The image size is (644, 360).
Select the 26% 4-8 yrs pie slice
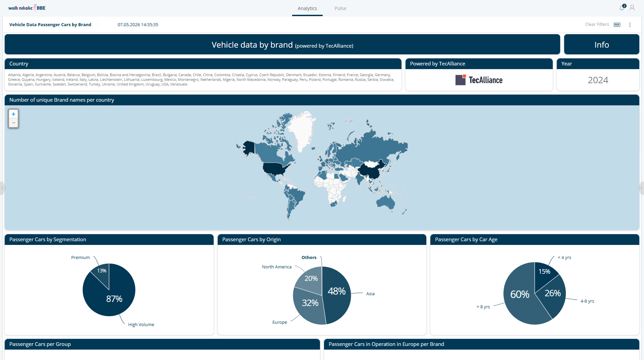pyautogui.click(x=553, y=294)
